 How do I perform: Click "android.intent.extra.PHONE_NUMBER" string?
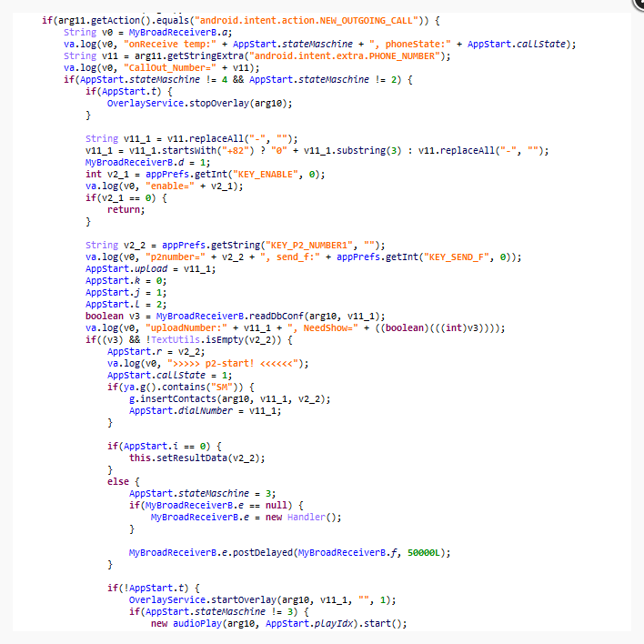click(x=345, y=56)
